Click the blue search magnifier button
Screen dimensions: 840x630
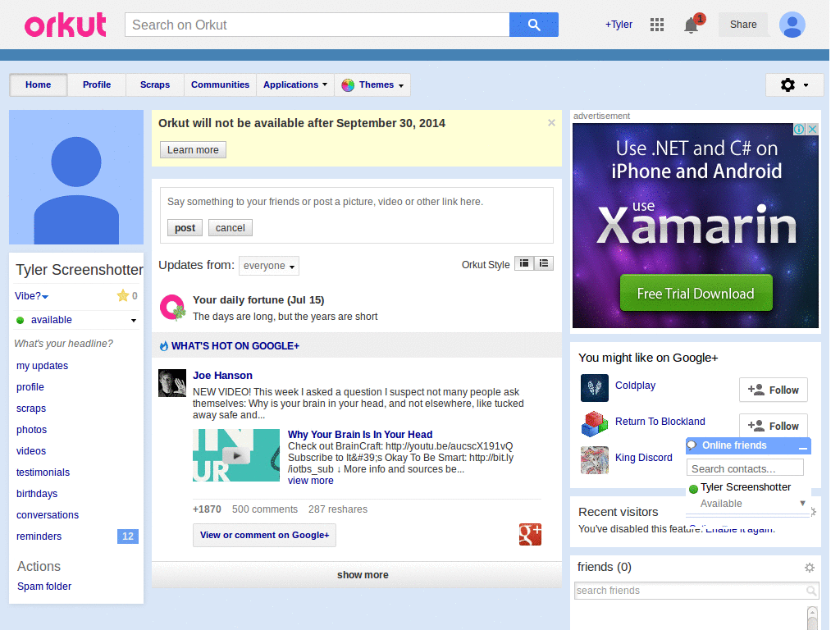click(533, 25)
